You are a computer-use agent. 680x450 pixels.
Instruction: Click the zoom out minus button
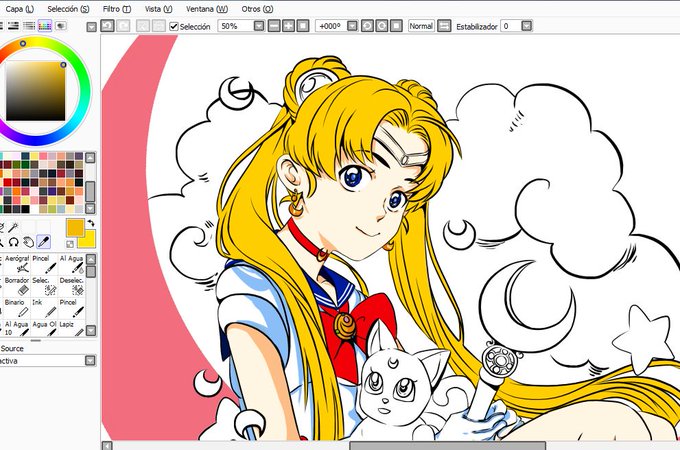click(x=274, y=26)
